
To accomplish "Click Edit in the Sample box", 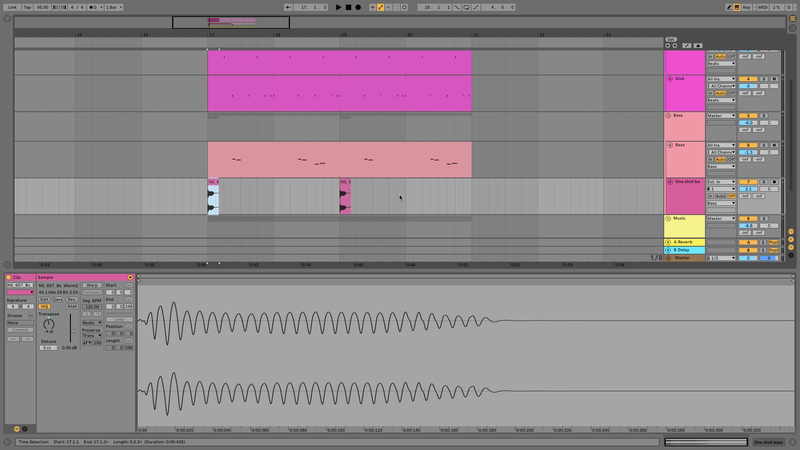I will (x=44, y=299).
